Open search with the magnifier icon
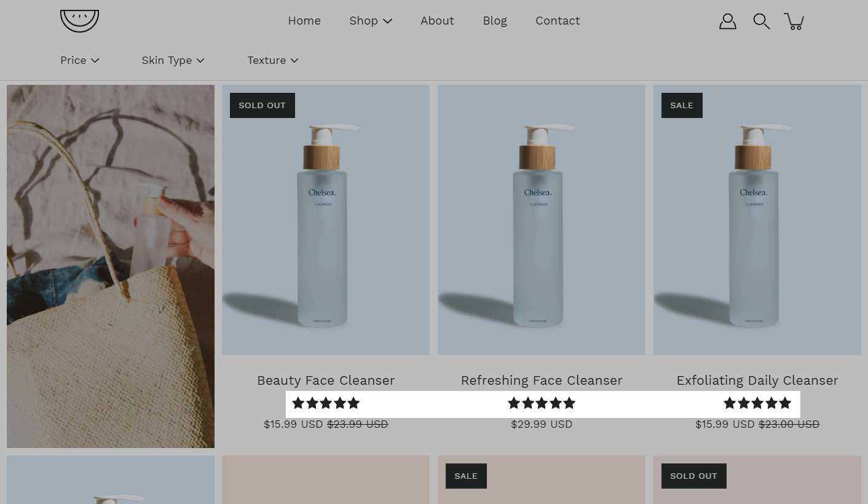This screenshot has height=504, width=868. [x=761, y=22]
